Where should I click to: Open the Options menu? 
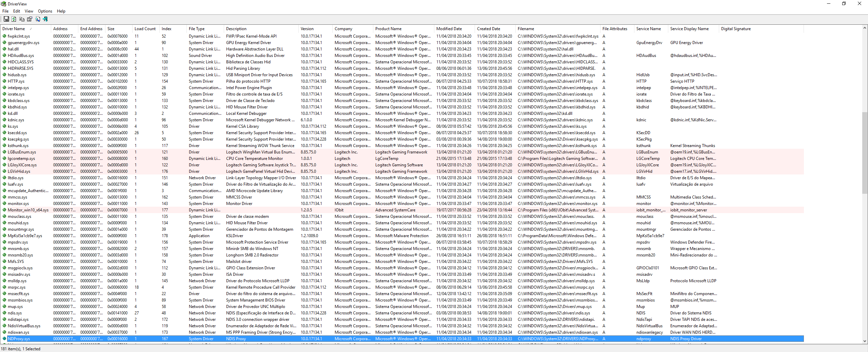45,11
